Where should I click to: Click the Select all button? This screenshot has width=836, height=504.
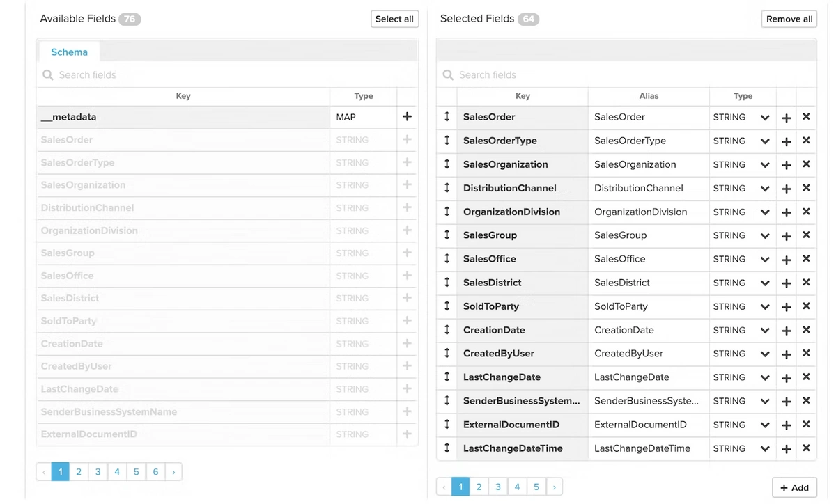(394, 19)
